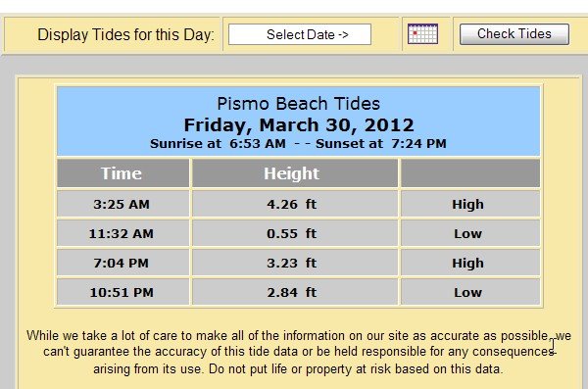Select the 10:51 PM time cell

point(122,292)
